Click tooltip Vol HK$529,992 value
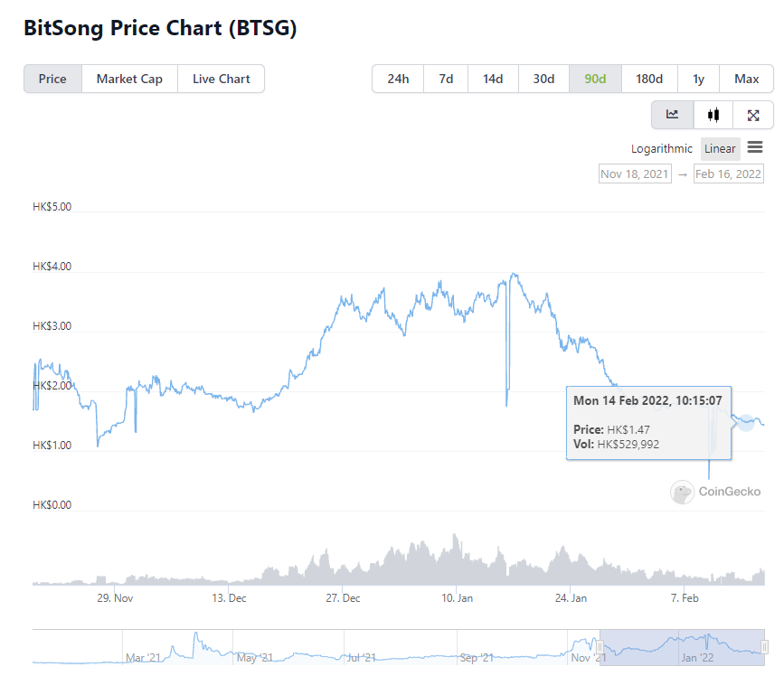784x676 pixels. coord(628,444)
